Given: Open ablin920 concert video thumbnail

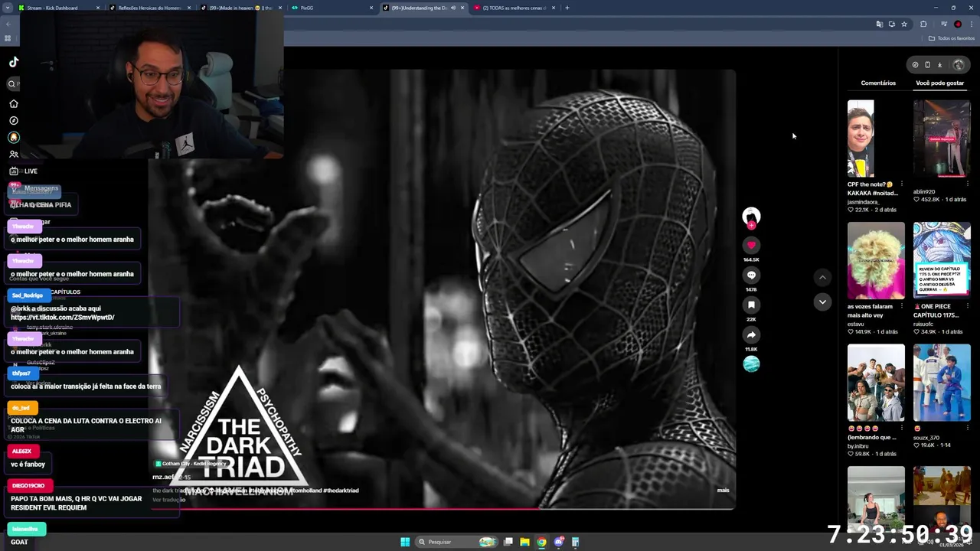Looking at the screenshot, I should click(x=942, y=139).
